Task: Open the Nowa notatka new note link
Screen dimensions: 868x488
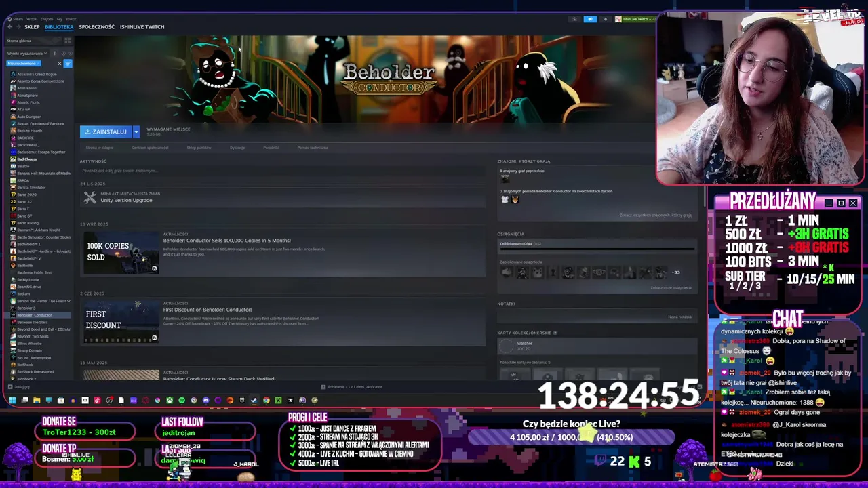Action: point(679,317)
